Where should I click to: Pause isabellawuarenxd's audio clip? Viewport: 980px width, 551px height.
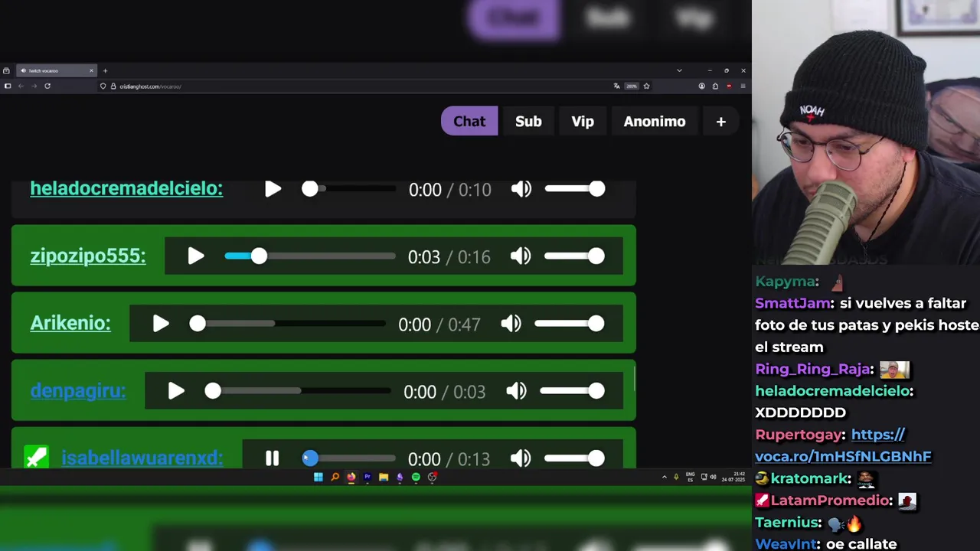[272, 458]
